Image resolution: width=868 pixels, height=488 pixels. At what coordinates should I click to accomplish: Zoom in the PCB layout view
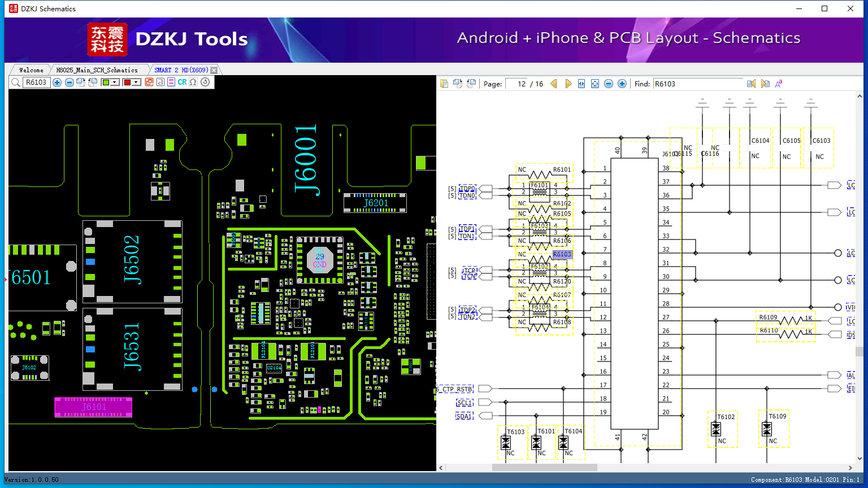pos(57,82)
